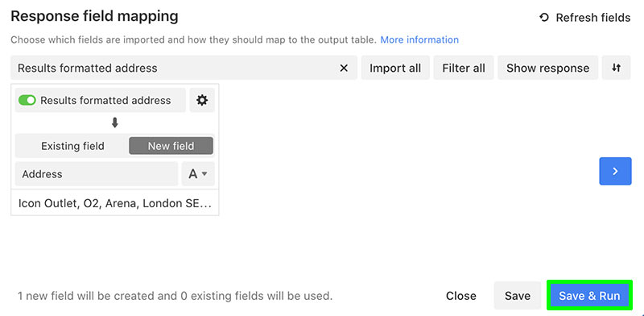The height and width of the screenshot is (316, 644).
Task: Click the sort order arrows icon
Action: tap(616, 68)
